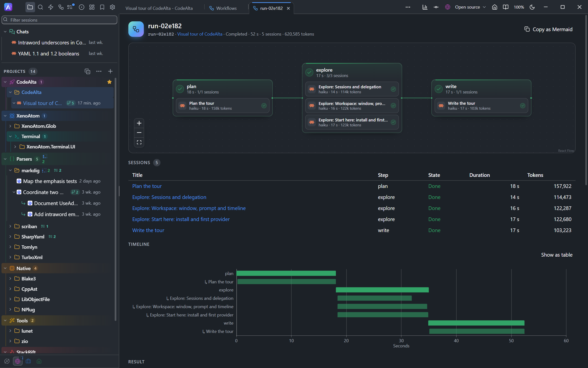The height and width of the screenshot is (368, 588).
Task: Select the explore bar in timeline chart
Action: point(382,290)
